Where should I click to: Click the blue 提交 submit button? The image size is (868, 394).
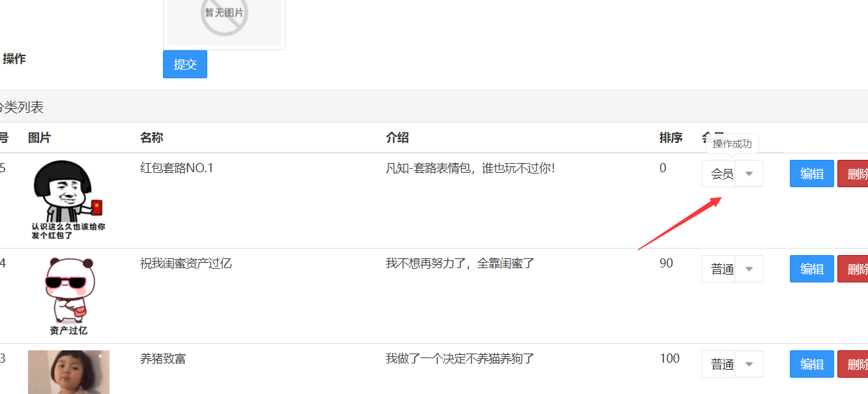185,64
